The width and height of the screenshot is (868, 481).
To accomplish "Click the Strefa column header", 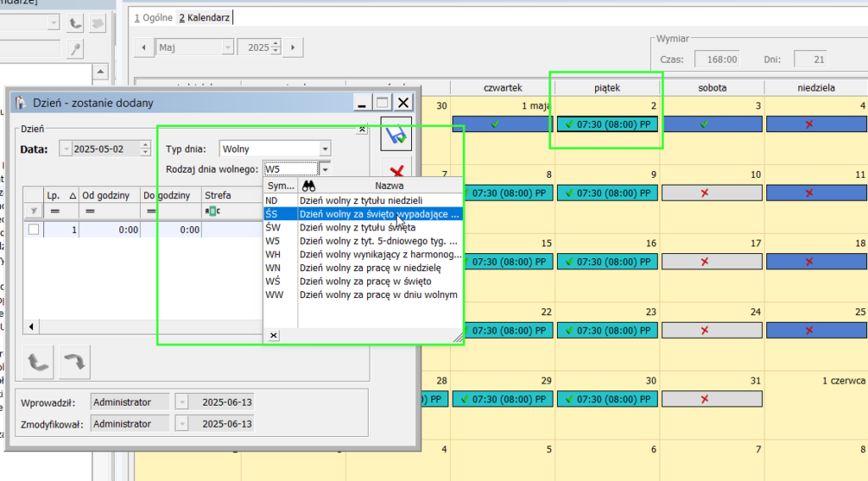I will pos(231,195).
